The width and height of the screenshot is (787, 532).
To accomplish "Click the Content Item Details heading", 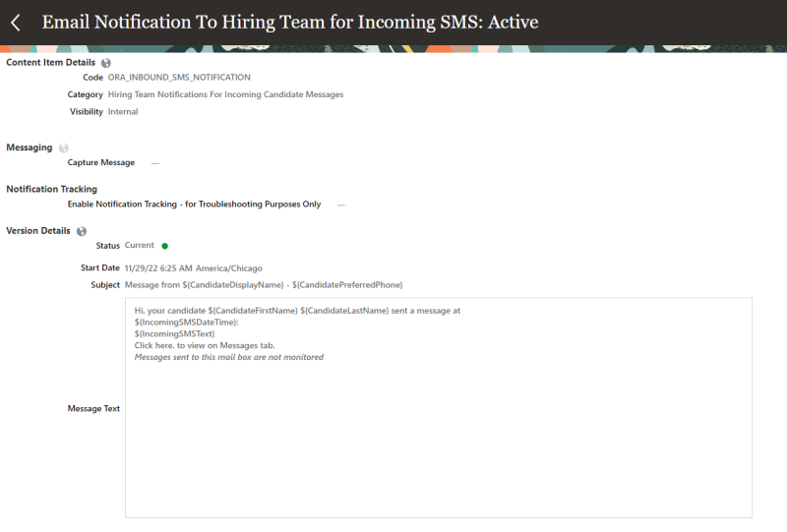I will pos(51,63).
